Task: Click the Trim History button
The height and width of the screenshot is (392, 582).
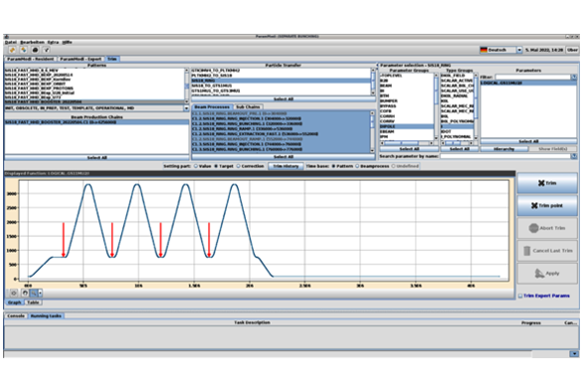Action: coord(286,166)
